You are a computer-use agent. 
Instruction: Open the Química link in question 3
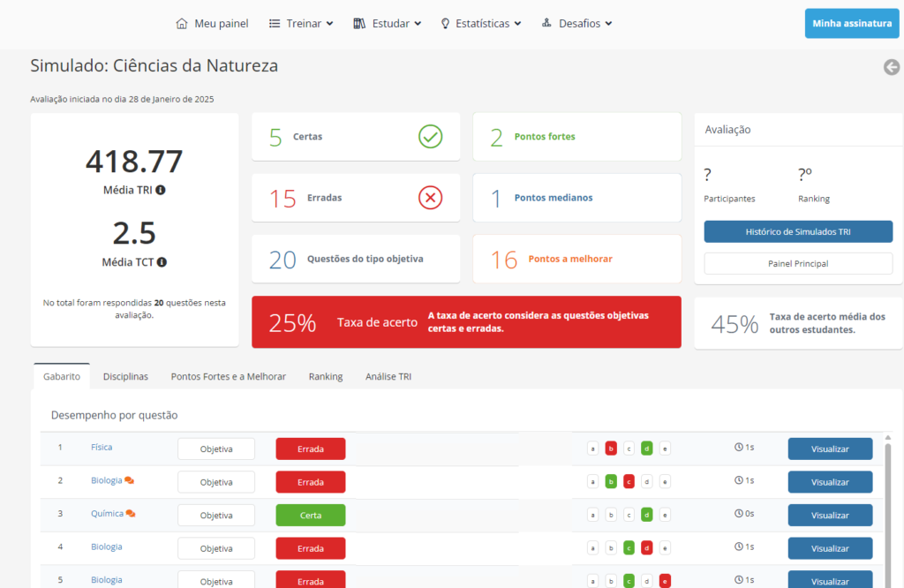pyautogui.click(x=107, y=514)
